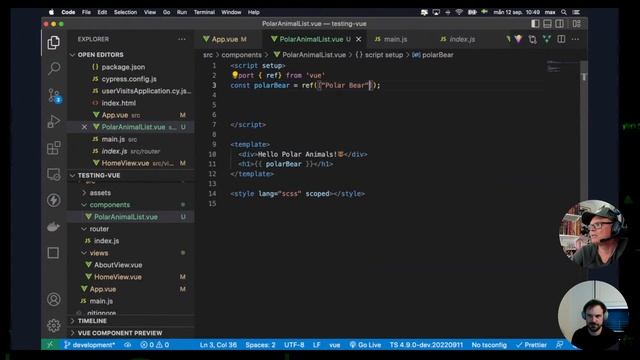Open cypress.config.js in Open Editors
The height and width of the screenshot is (360, 640).
tap(129, 79)
